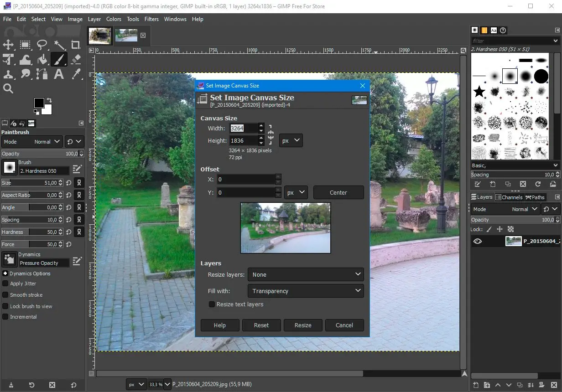The image size is (562, 392).
Task: Toggle lock pixels brush icon
Action: coord(489,229)
